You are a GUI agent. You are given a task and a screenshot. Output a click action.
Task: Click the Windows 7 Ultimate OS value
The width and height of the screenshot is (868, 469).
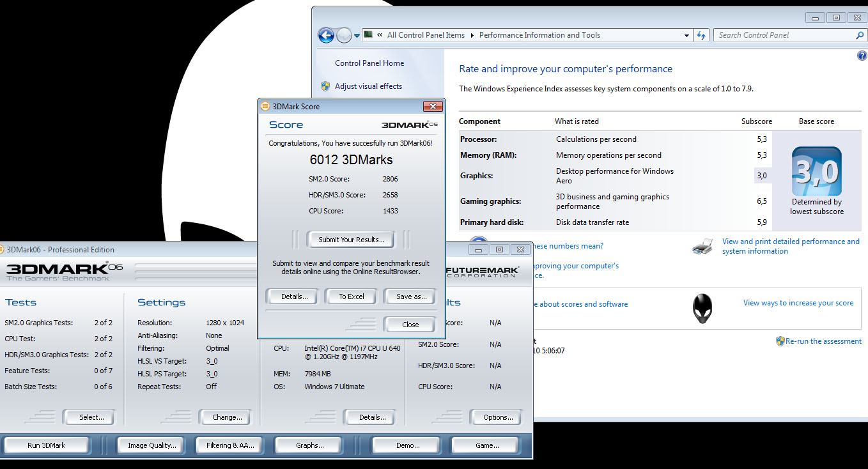pyautogui.click(x=334, y=387)
